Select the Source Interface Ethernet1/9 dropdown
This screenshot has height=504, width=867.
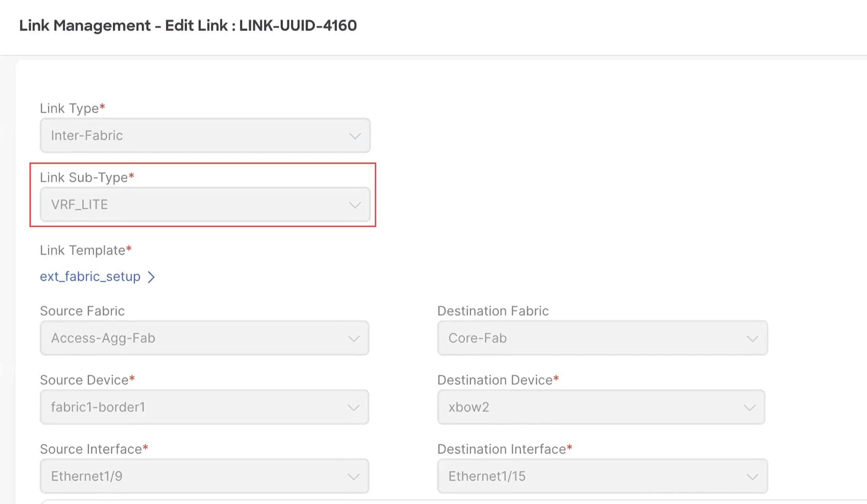pyautogui.click(x=204, y=476)
